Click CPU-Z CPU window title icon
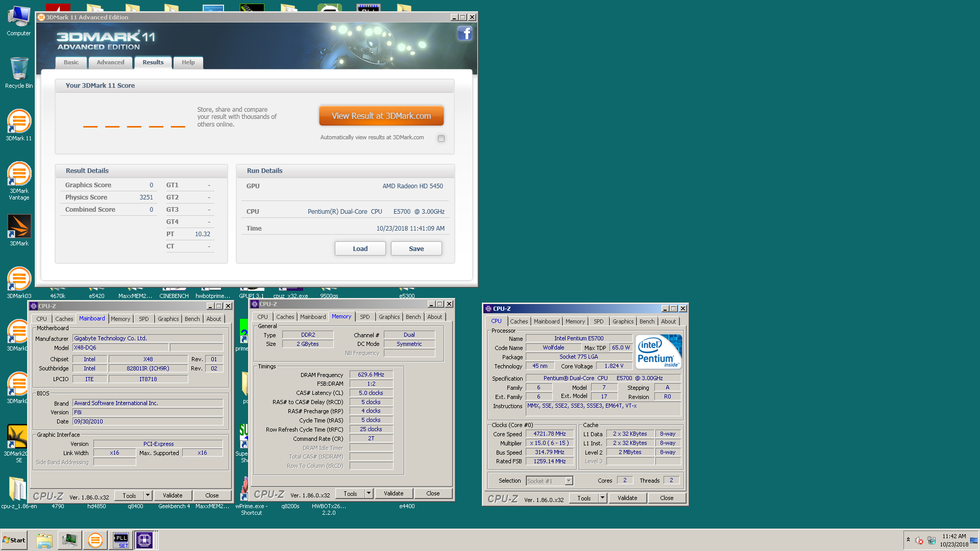The width and height of the screenshot is (980, 551). [488, 309]
